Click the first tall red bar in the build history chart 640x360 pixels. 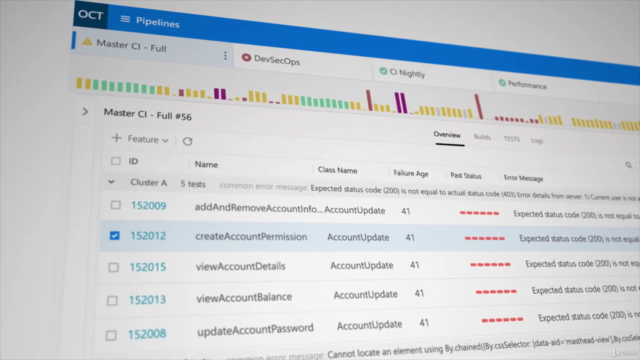(x=369, y=100)
